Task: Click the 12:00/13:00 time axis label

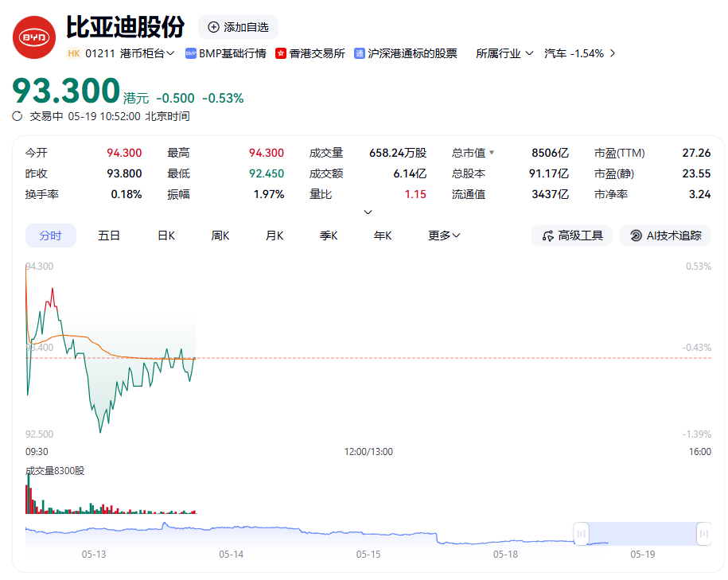Action: [x=368, y=452]
